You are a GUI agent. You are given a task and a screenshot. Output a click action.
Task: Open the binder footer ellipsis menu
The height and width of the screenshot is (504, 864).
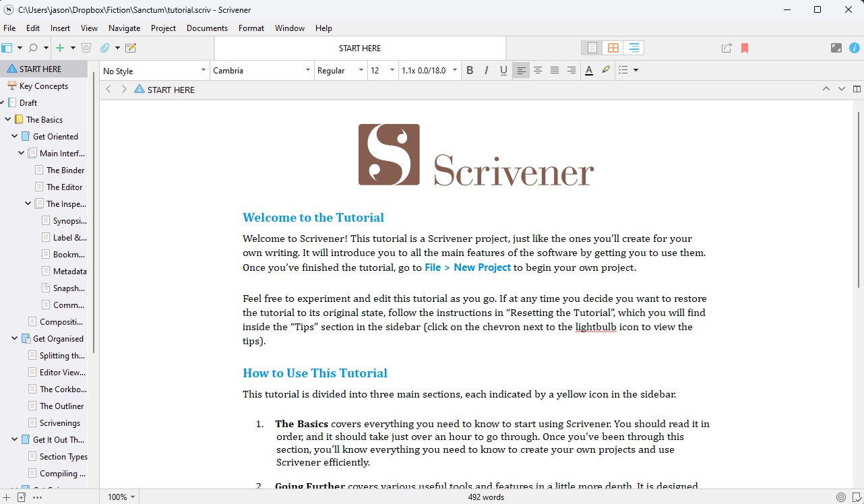[37, 497]
